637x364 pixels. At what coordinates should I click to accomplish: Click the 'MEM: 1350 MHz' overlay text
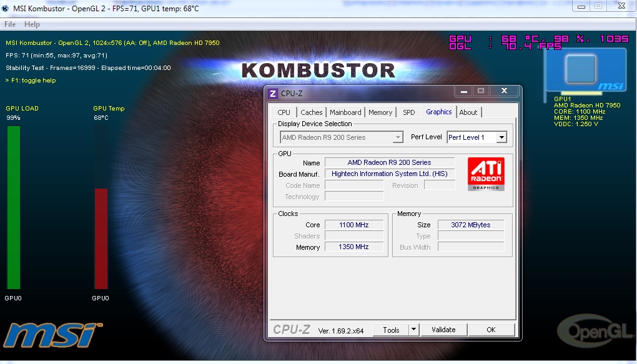pos(578,118)
